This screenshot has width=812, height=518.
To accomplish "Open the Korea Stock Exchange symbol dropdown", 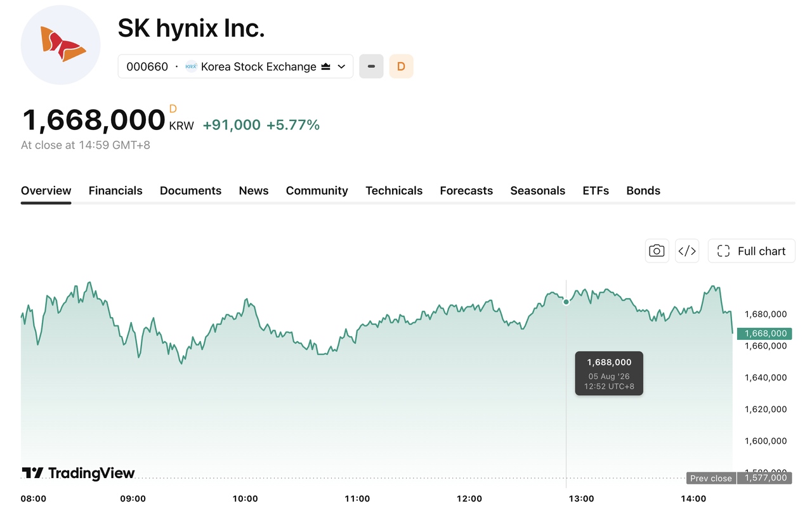I will 235,67.
